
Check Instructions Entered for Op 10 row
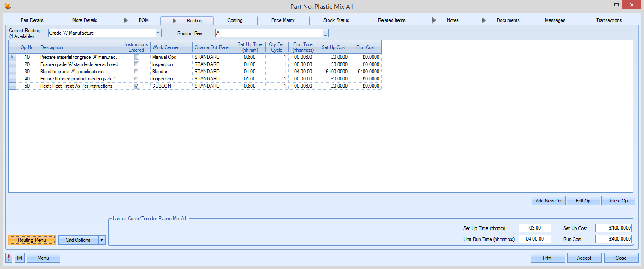coord(136,57)
